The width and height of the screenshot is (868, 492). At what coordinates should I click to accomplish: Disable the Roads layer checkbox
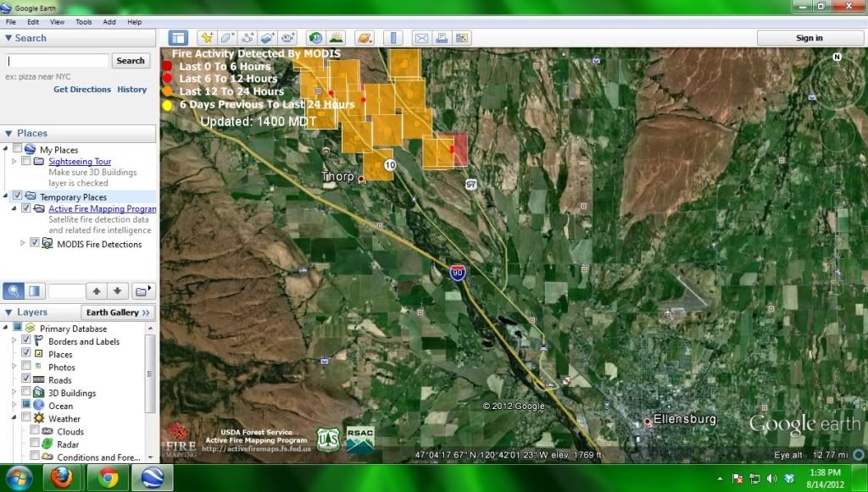coord(26,379)
